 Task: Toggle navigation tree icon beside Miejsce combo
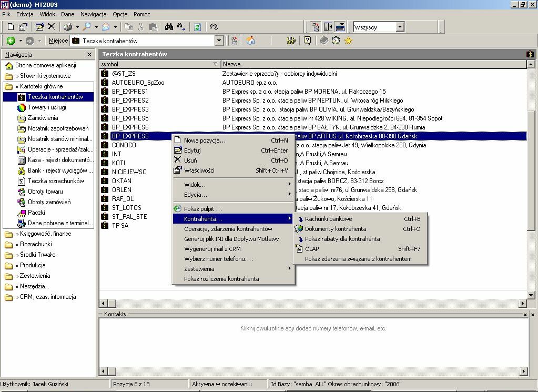(235, 41)
